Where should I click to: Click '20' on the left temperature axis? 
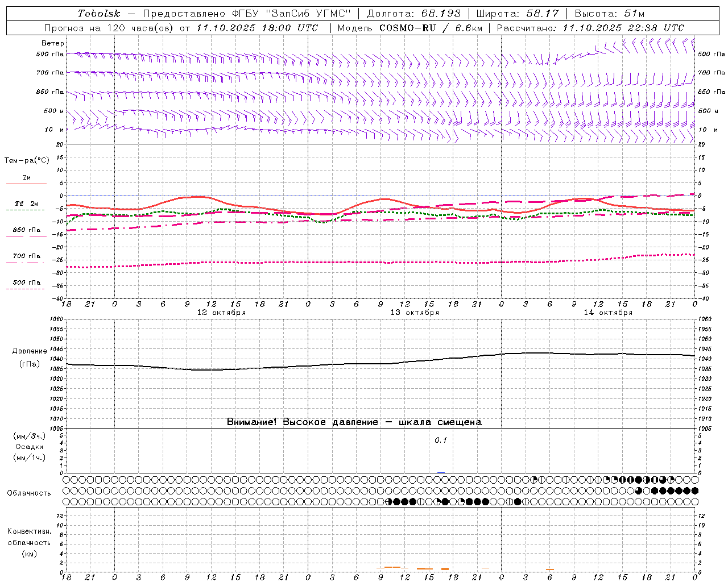(60, 144)
